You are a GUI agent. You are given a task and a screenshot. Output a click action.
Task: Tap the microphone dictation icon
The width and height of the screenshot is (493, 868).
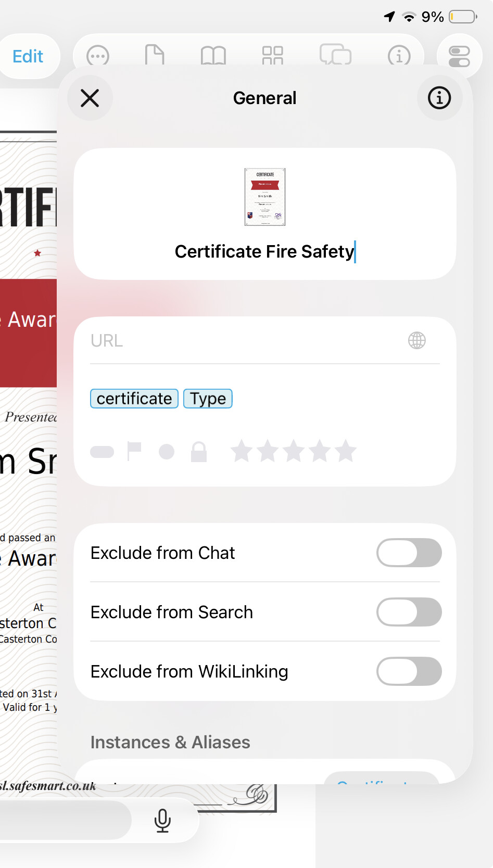coord(162,821)
